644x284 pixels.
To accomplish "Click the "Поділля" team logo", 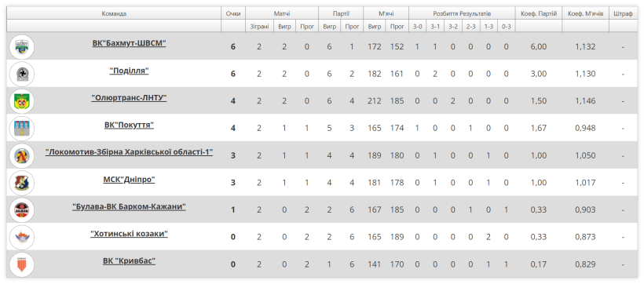I will (22, 74).
